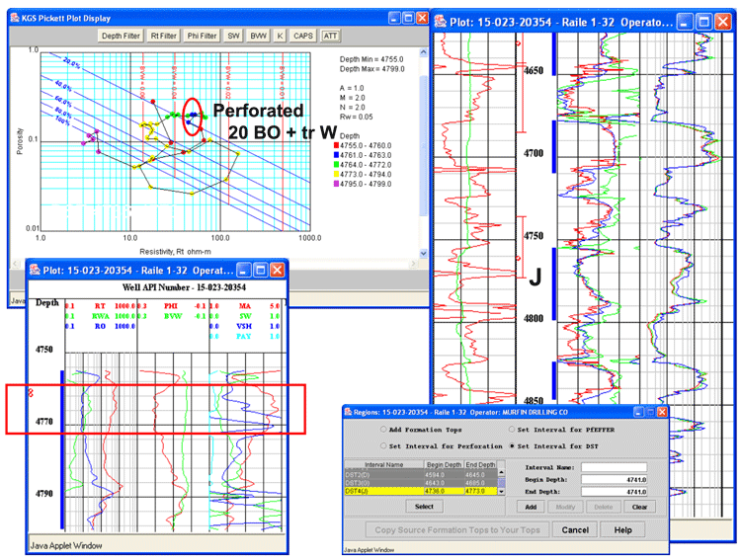
Task: Click the Interval Name column header
Action: 383,464
